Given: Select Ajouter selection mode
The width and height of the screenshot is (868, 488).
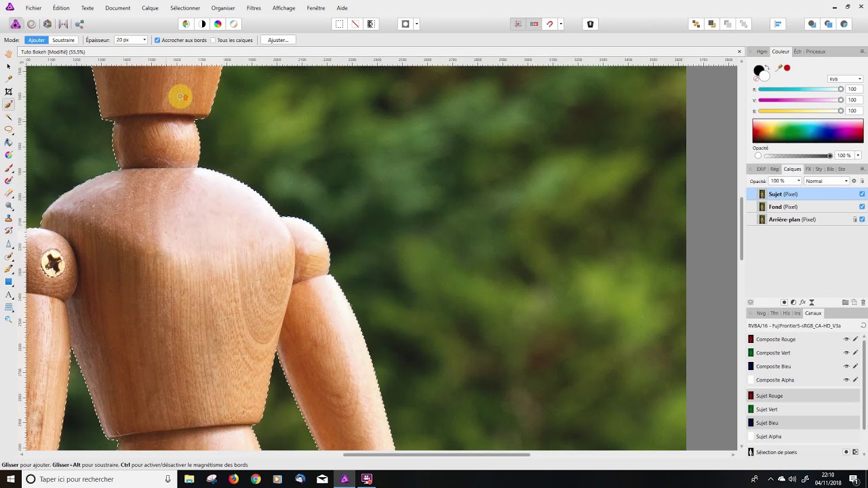Looking at the screenshot, I should tap(37, 40).
